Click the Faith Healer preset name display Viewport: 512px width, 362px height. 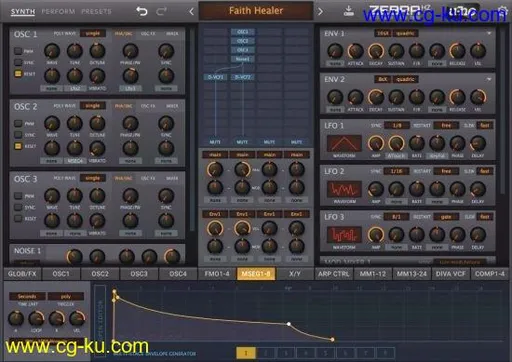256,11
